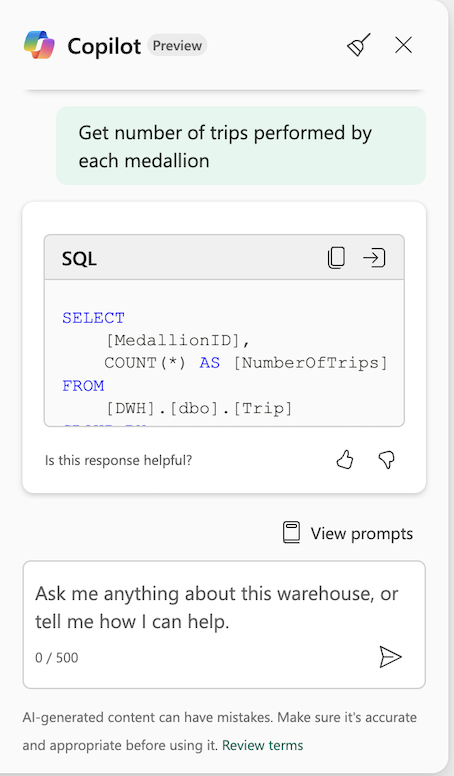Close the Copilot pane
Viewport: 454px width, 776px height.
[404, 45]
